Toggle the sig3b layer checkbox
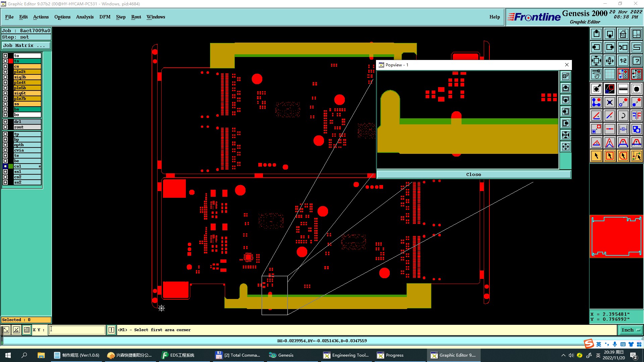Image resolution: width=644 pixels, height=362 pixels. [5, 77]
